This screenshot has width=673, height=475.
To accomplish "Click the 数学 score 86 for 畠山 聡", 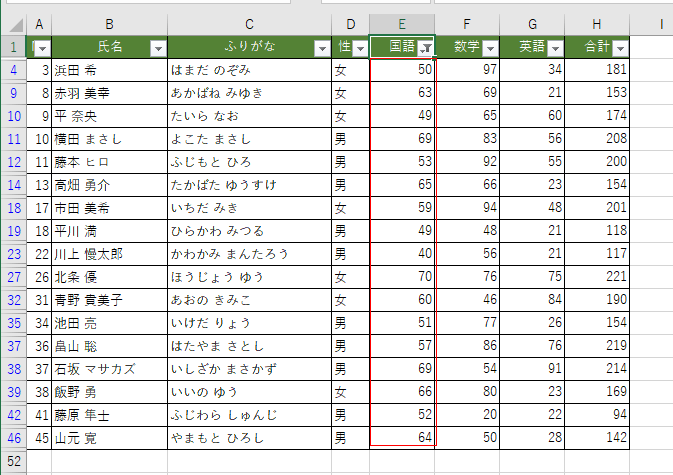I will tap(467, 346).
